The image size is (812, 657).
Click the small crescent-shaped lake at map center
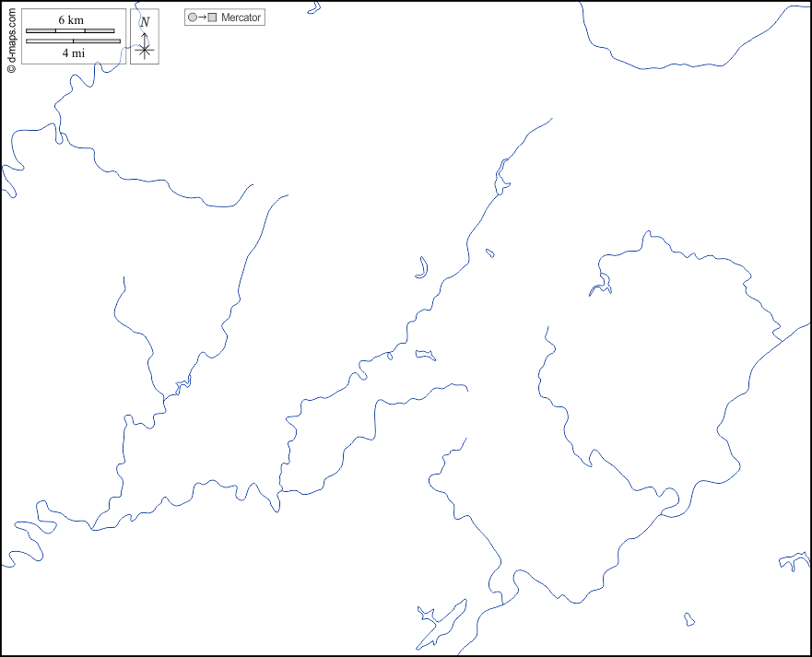pyautogui.click(x=423, y=268)
